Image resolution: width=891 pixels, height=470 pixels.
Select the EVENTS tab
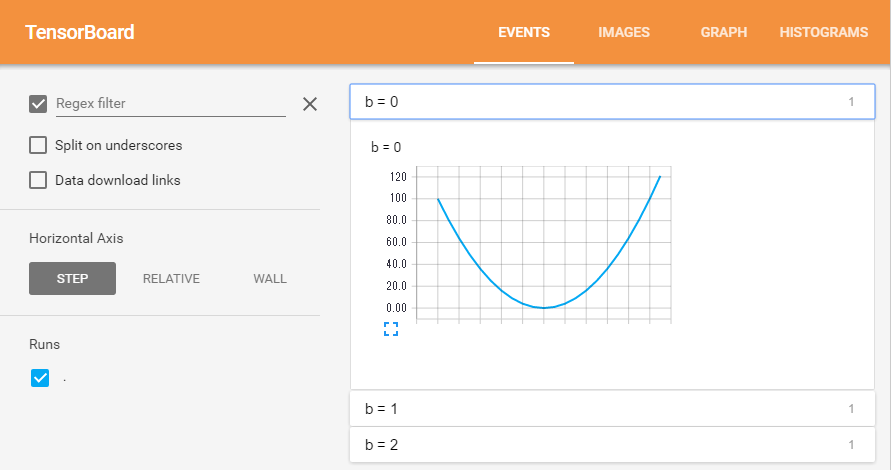(524, 32)
